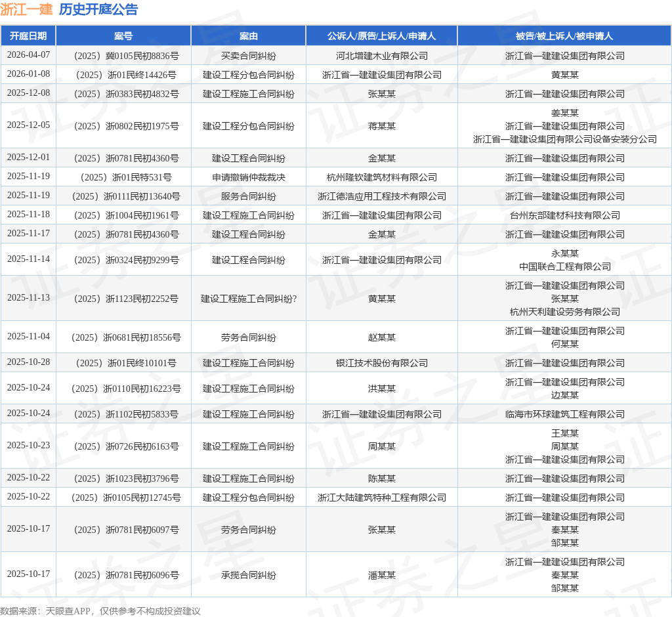Viewport: 672px width, 617px height.
Task: Click plaintiff 杭州隆钦建筑材料有限公司
Action: coord(382,177)
